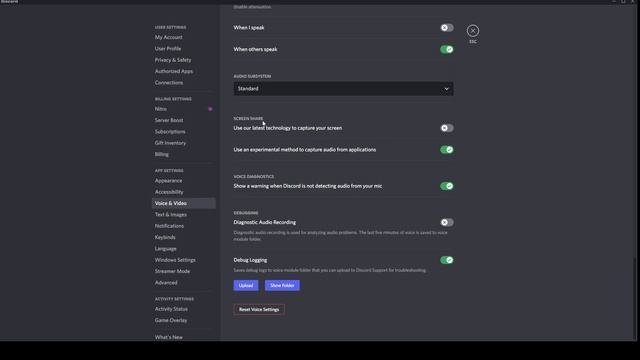The width and height of the screenshot is (640, 360).
Task: Click the Debug Logging label text
Action: click(x=250, y=260)
